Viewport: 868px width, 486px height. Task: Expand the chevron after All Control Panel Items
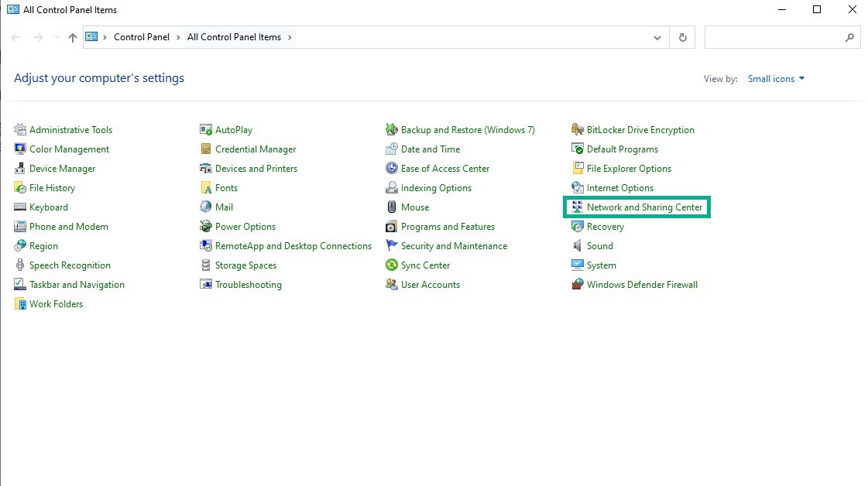290,37
